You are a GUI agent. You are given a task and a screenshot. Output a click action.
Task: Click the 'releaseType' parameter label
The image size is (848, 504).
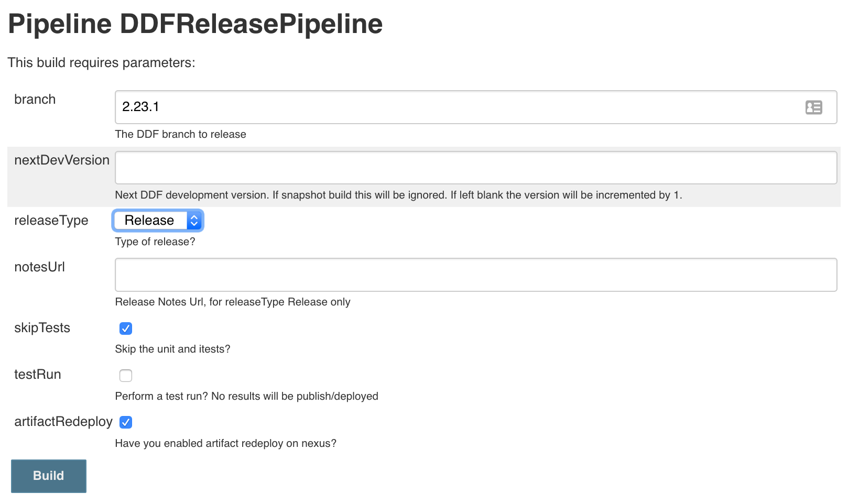[x=51, y=221]
